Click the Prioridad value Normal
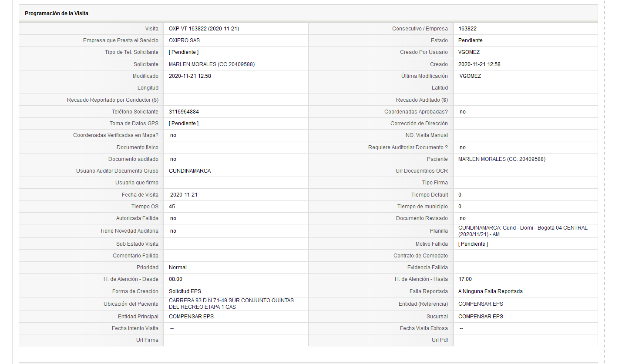The image size is (622, 364). coord(178,267)
